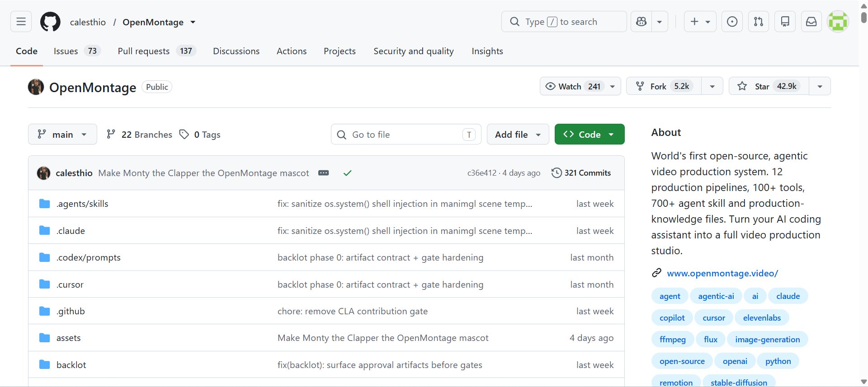Screen dimensions: 868x387
Task: Open the .codex/prompts folder
Action: click(x=88, y=257)
